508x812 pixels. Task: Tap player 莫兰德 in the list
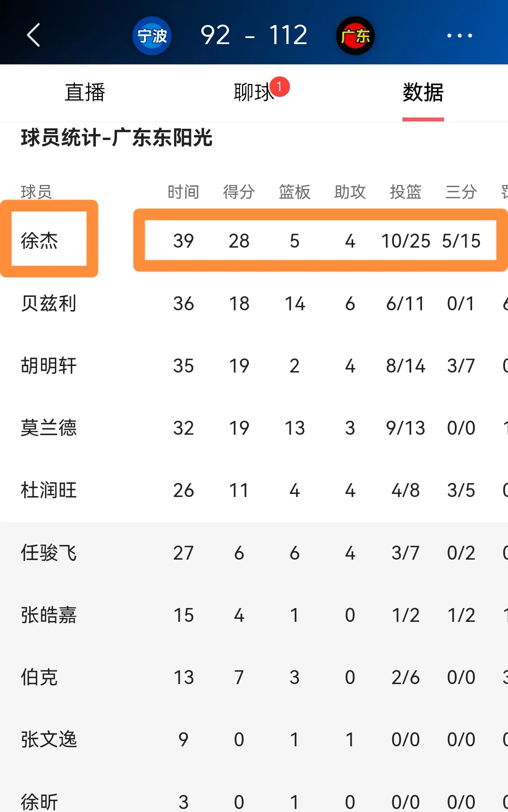click(x=49, y=428)
